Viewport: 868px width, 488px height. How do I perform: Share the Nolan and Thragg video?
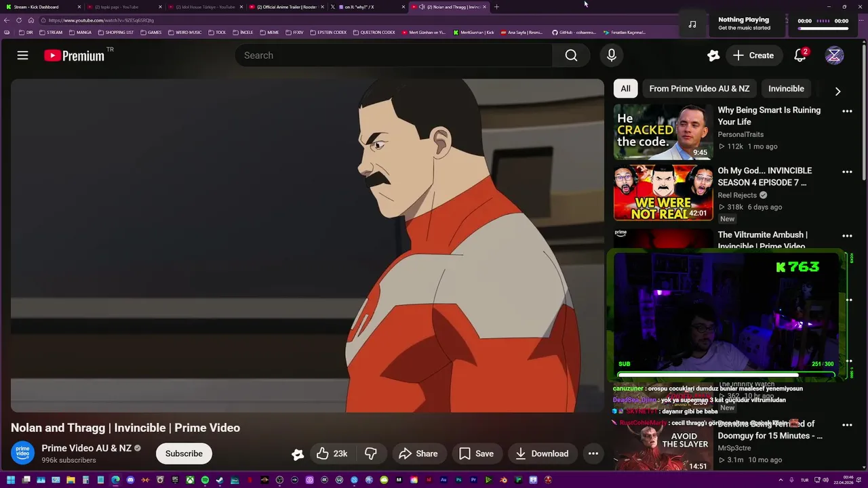[x=418, y=453]
